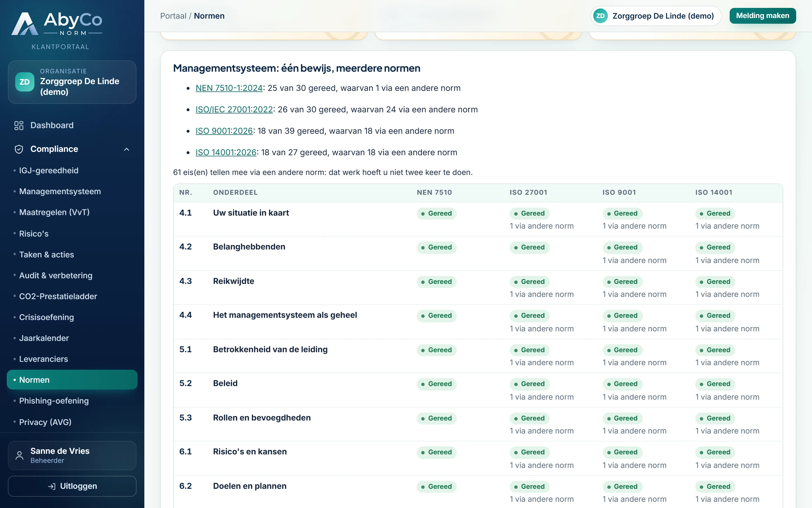Image resolution: width=812 pixels, height=508 pixels.
Task: Open IGJ-gereedheid in the sidebar
Action: tap(72, 170)
